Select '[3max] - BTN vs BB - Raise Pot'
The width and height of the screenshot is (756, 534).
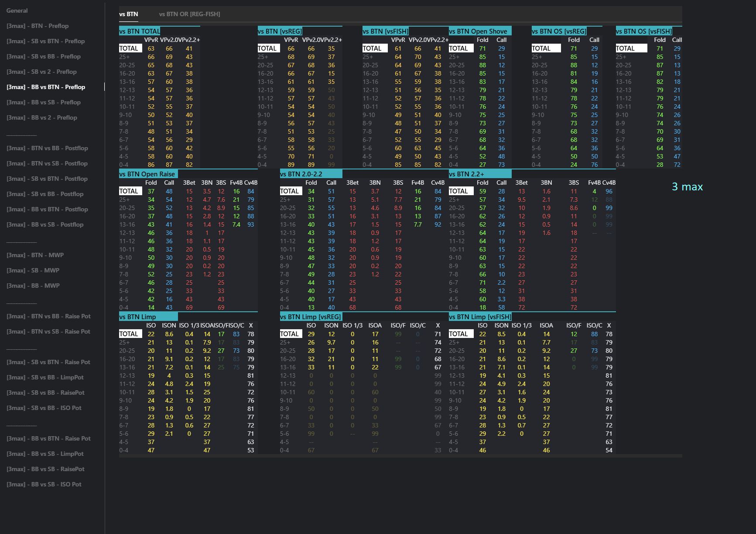[x=48, y=316]
